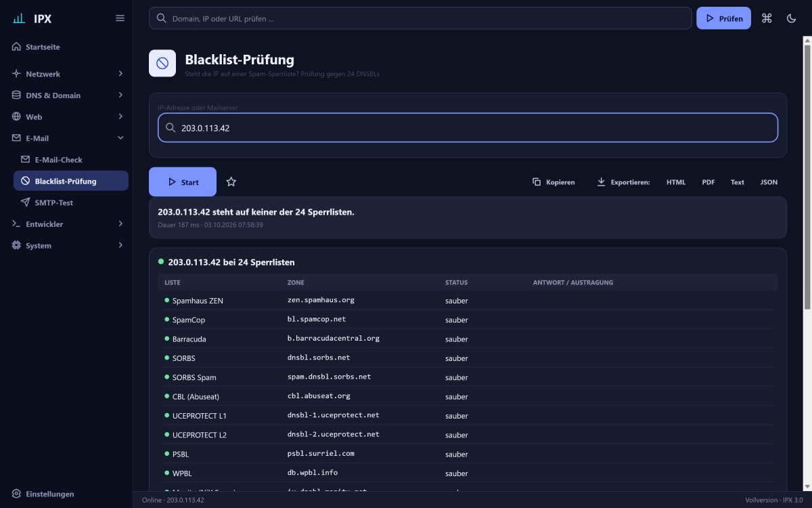The width and height of the screenshot is (812, 508).
Task: Open the Netzwerk menu label
Action: 43,74
